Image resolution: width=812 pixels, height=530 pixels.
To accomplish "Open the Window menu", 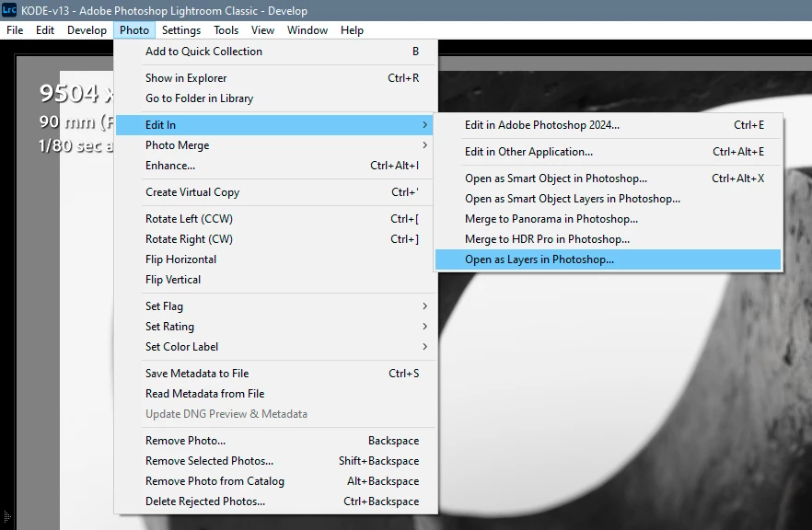I will (307, 30).
